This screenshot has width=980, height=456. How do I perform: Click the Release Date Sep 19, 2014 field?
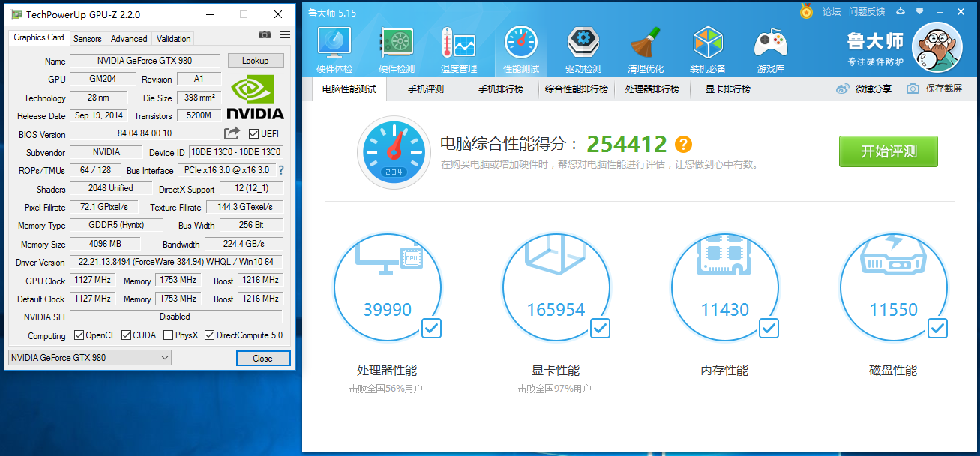[x=100, y=115]
